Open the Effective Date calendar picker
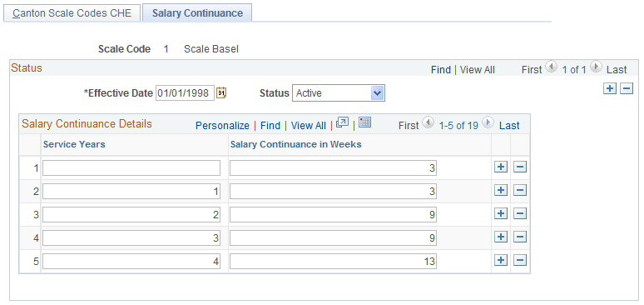Viewport: 644px width, 305px height. (221, 93)
